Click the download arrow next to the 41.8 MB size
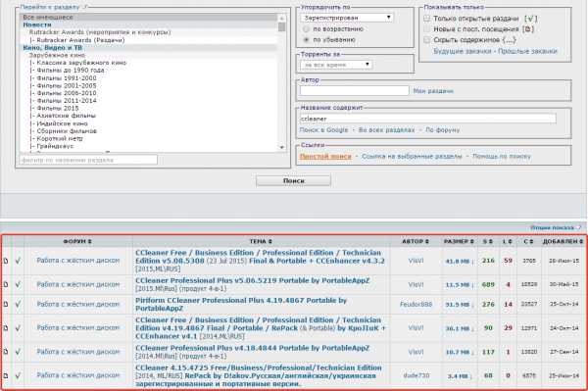 [472, 261]
